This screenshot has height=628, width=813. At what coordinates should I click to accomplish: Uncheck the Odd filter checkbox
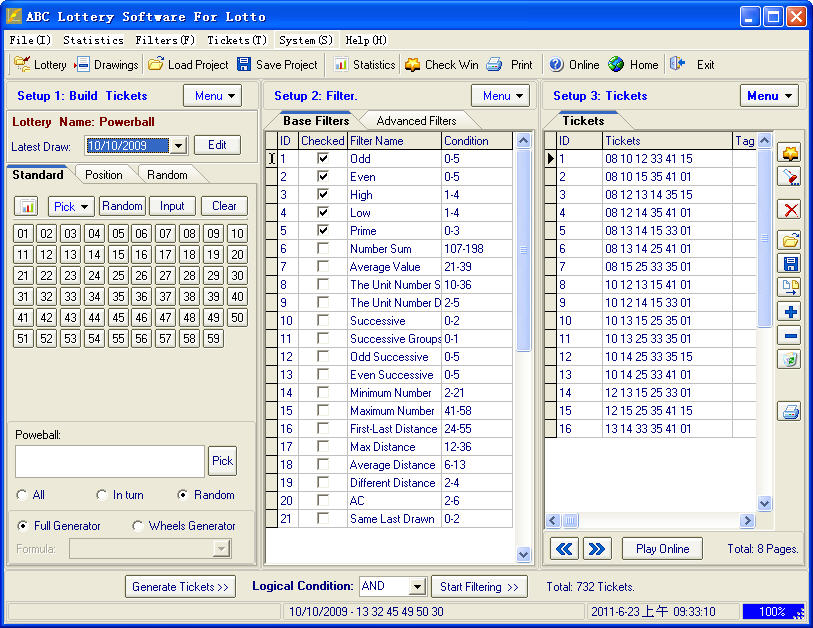[323, 158]
